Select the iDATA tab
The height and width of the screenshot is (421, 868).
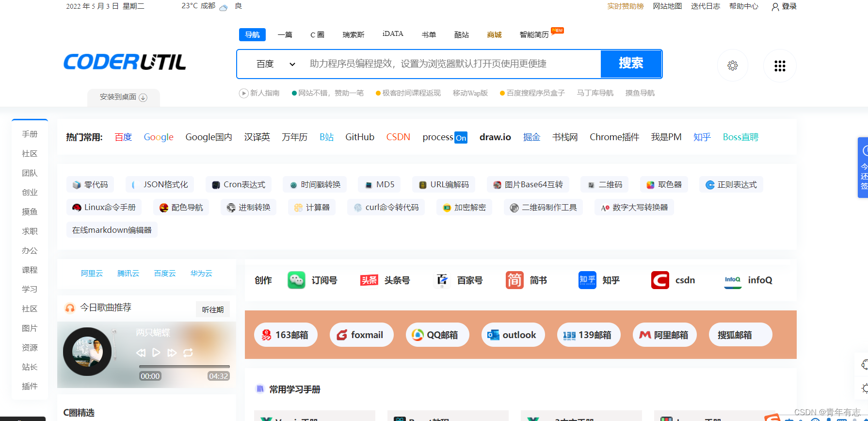point(393,34)
